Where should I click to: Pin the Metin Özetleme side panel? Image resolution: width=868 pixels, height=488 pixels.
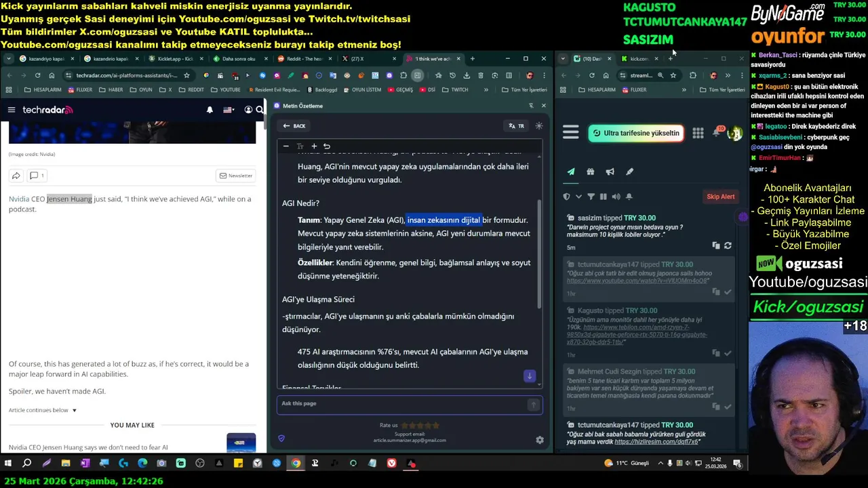(x=531, y=106)
